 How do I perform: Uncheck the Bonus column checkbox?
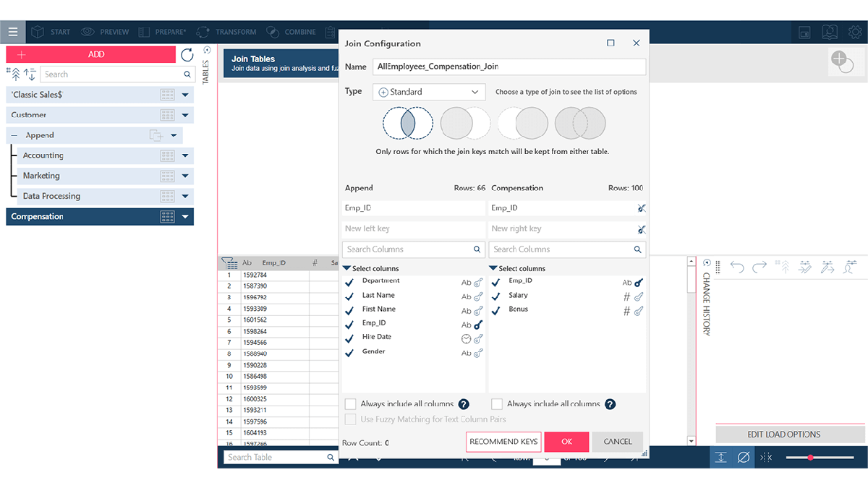point(495,309)
